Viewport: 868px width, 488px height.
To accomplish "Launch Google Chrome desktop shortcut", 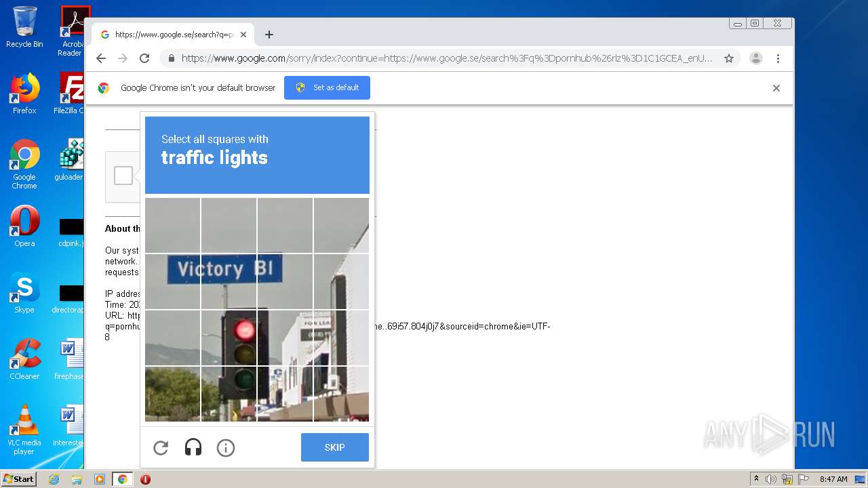I will [24, 164].
